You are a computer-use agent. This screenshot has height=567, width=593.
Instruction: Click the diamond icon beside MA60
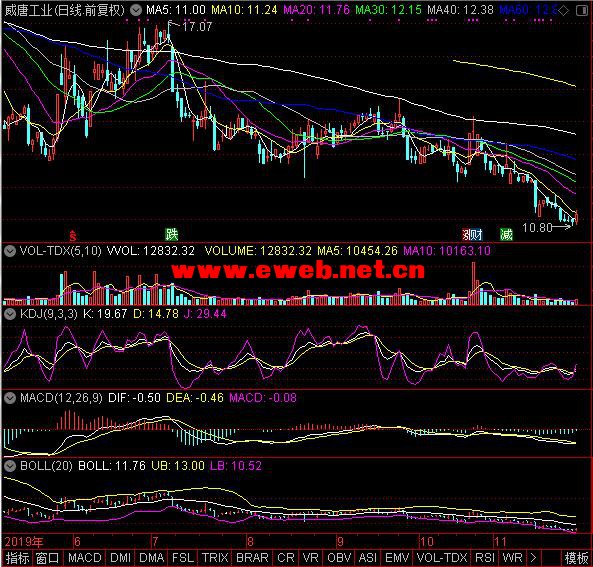(x=564, y=11)
